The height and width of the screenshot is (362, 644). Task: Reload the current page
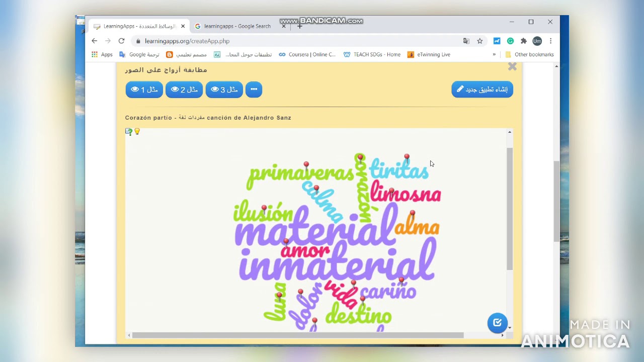click(121, 41)
